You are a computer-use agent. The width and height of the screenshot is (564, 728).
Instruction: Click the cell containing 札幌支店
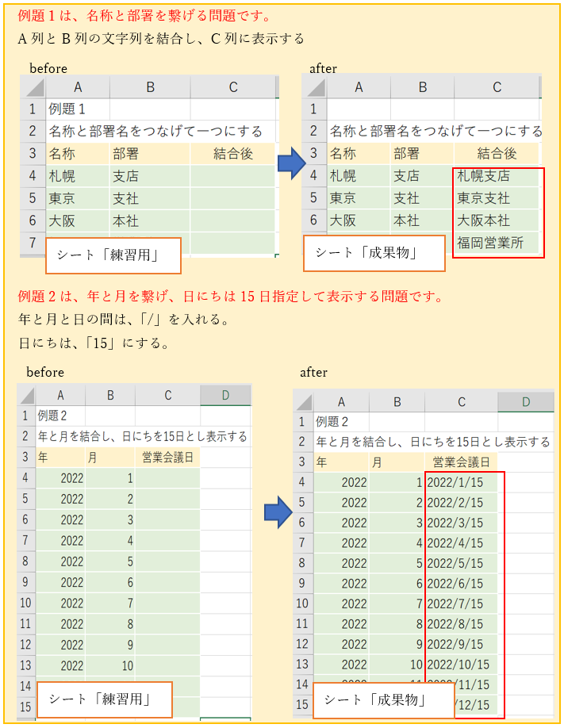click(484, 176)
